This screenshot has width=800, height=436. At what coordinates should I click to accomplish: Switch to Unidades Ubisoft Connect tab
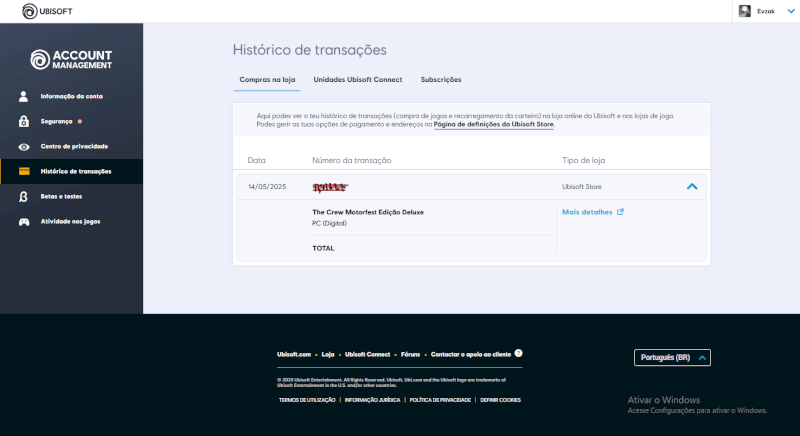[x=358, y=80]
